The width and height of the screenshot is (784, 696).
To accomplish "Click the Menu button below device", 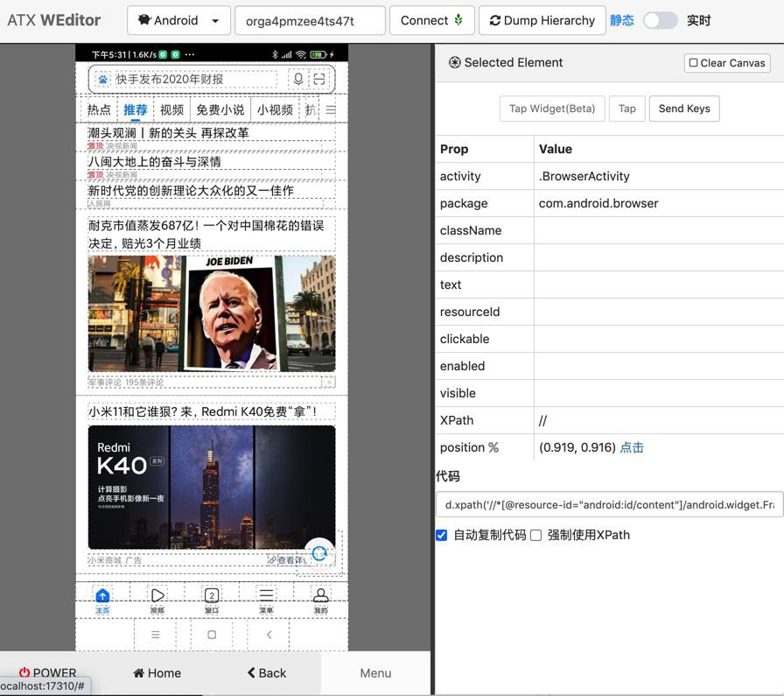I will click(375, 673).
